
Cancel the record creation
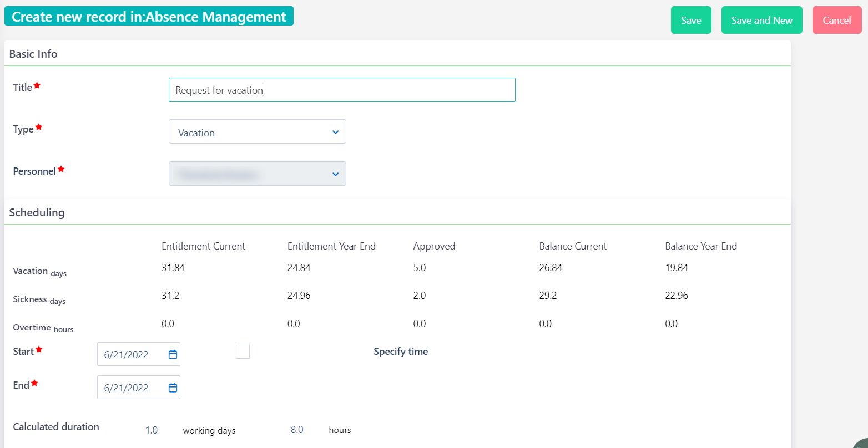click(837, 20)
